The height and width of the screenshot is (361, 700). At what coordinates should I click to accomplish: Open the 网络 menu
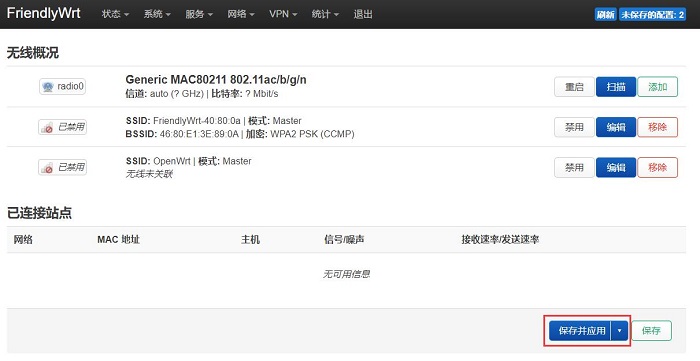(241, 14)
